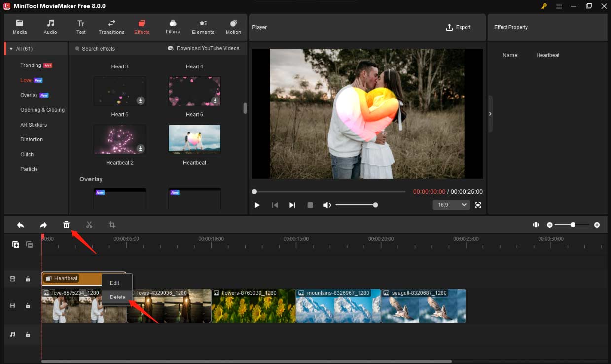
Task: Switch to the Motion tab
Action: (233, 27)
